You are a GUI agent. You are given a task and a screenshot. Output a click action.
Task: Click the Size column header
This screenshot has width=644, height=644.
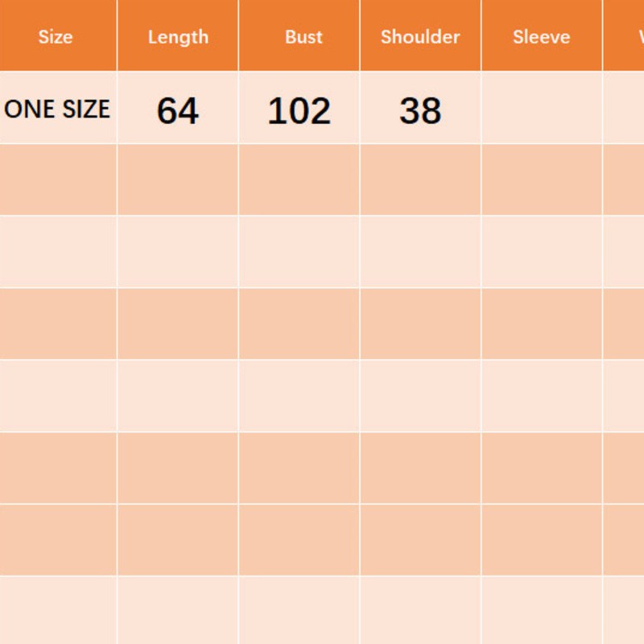point(56,37)
